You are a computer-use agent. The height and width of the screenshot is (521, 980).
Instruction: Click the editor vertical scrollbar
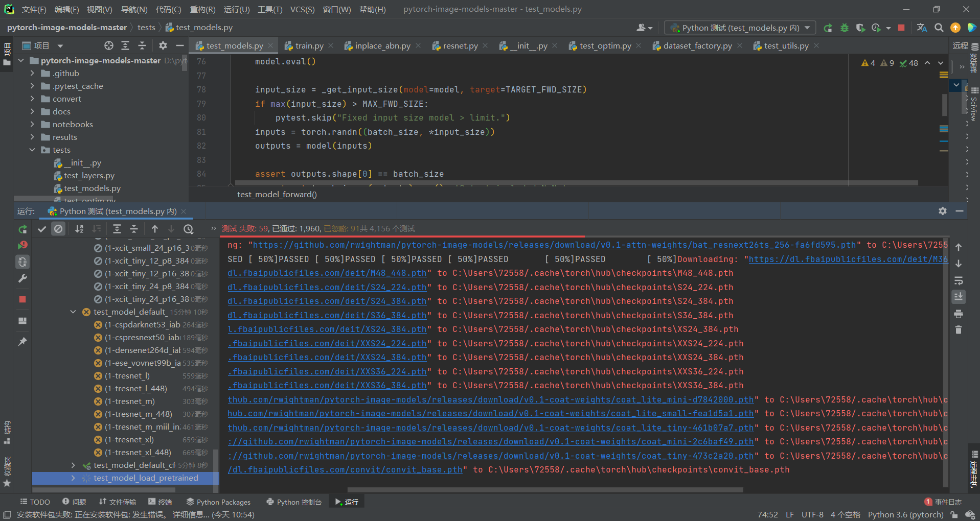pyautogui.click(x=945, y=105)
